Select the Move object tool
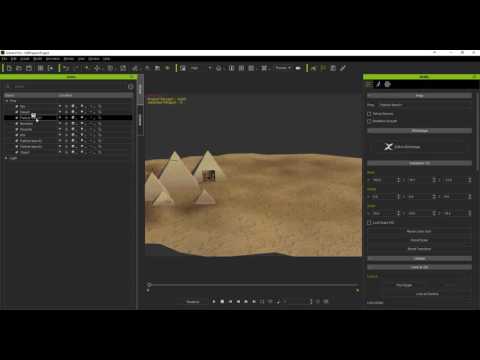The width and height of the screenshot is (480, 360). (97, 68)
